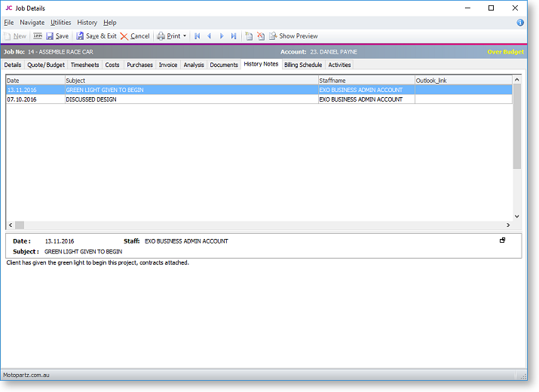Click Staffname cell in the DISCUSSED DESIGN row
539x392 pixels.
(366, 100)
